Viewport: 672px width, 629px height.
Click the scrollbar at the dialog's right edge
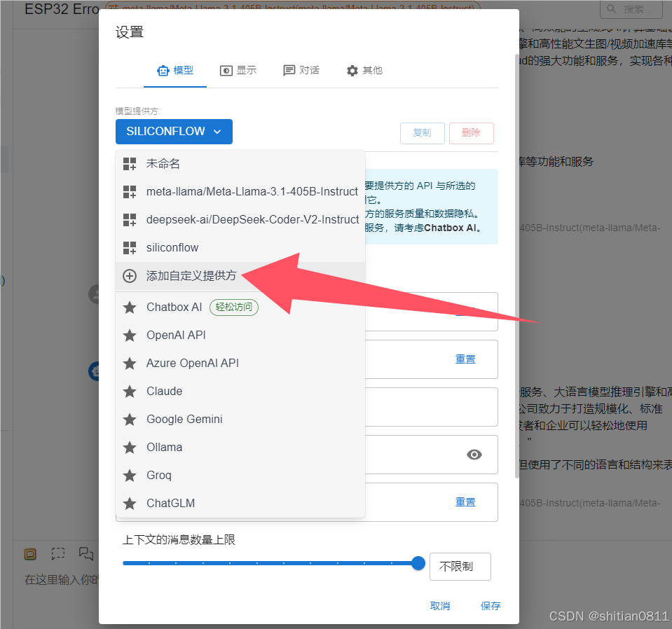[516, 265]
